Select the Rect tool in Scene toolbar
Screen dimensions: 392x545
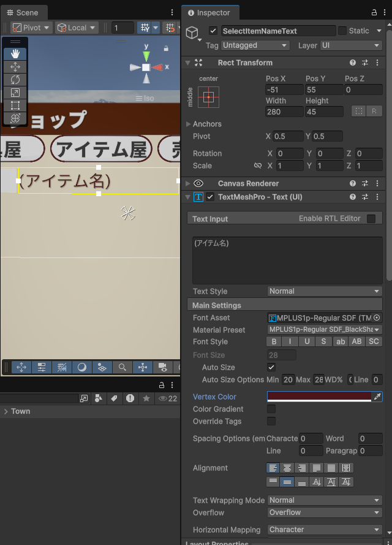point(15,105)
